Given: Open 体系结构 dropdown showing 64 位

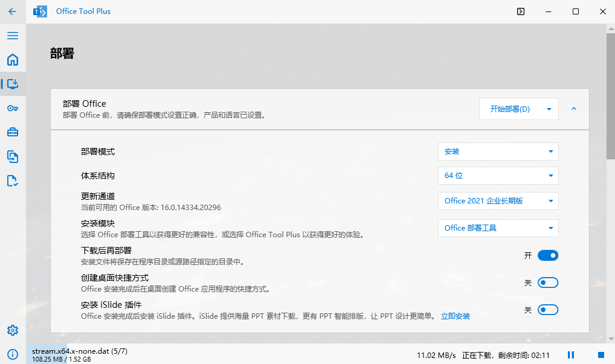Looking at the screenshot, I should click(x=498, y=176).
